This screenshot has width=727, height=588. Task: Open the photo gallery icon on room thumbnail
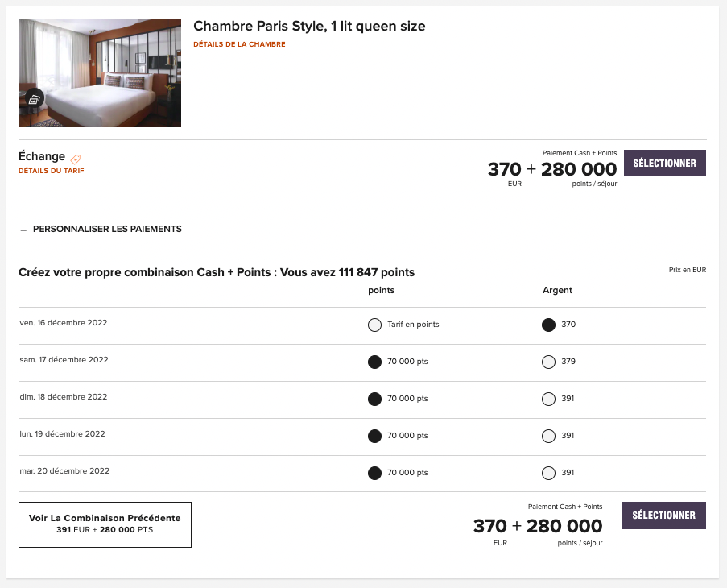click(33, 99)
